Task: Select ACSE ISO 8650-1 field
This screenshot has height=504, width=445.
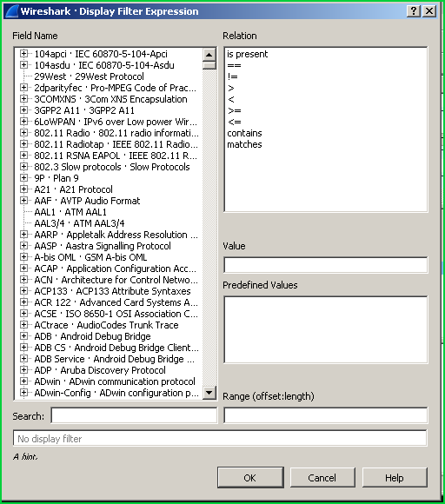Action: (x=116, y=314)
